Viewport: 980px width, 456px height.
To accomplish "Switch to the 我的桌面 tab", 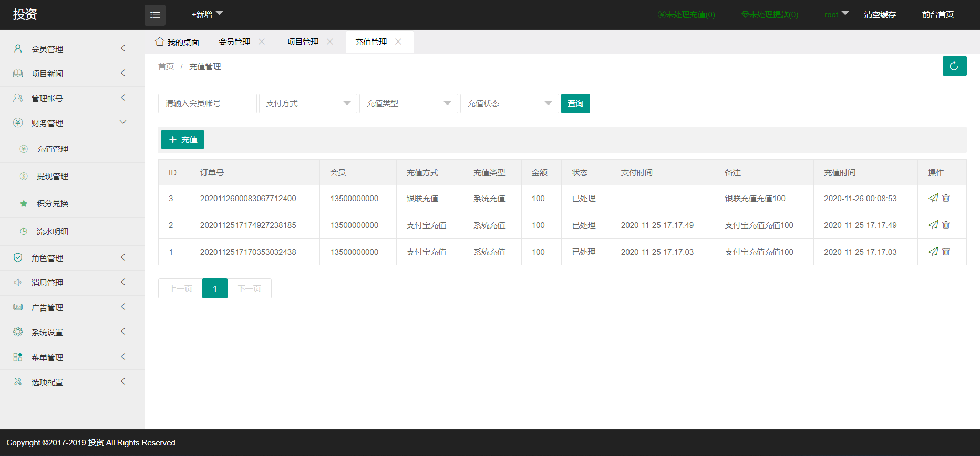I will pyautogui.click(x=177, y=42).
